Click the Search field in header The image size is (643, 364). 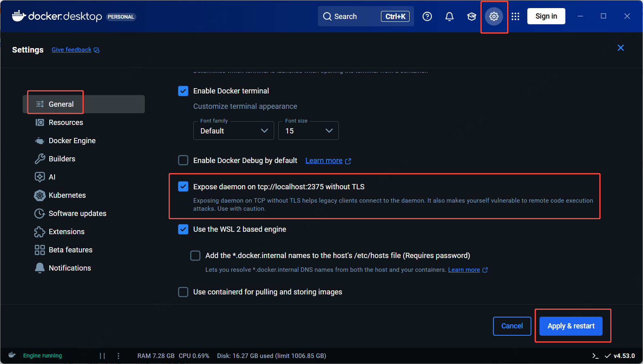366,16
